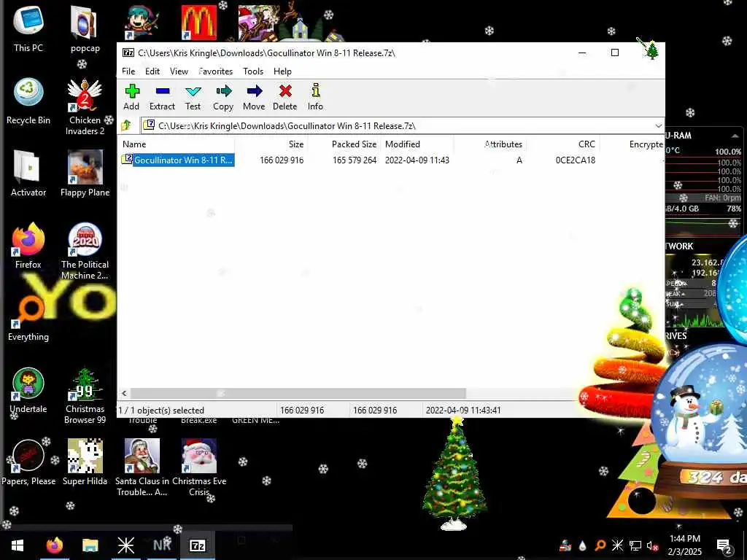Click the packed size 165 579 264
Screen dimensions: 747x560
click(x=355, y=160)
